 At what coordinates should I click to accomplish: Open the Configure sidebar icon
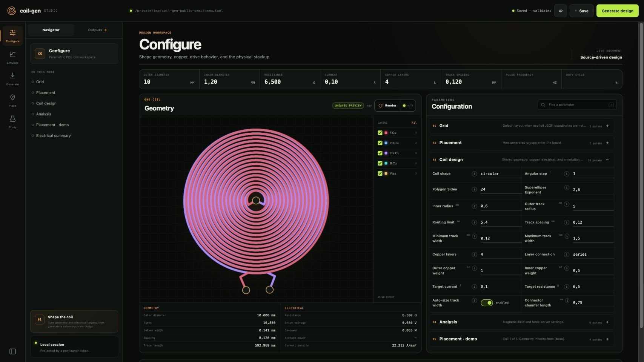pyautogui.click(x=12, y=35)
